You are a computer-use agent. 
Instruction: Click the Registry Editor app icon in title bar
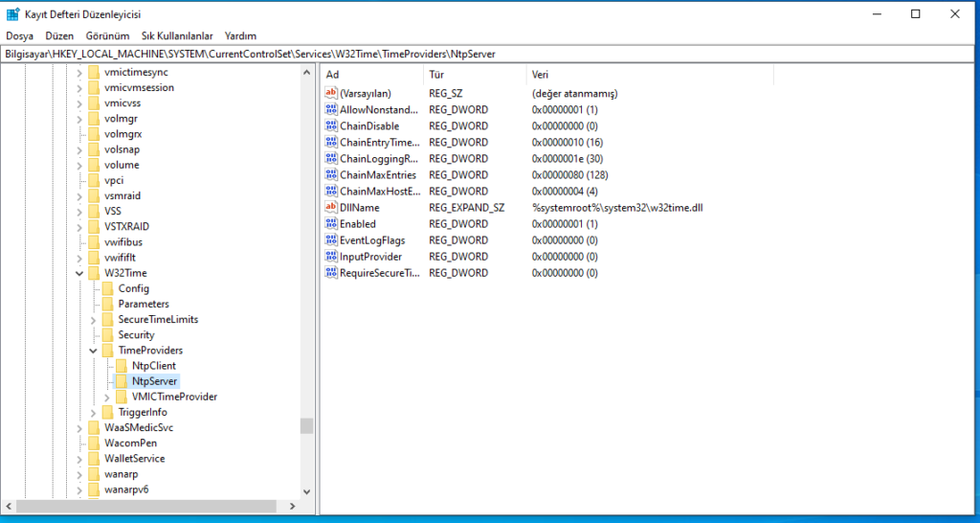[13, 13]
